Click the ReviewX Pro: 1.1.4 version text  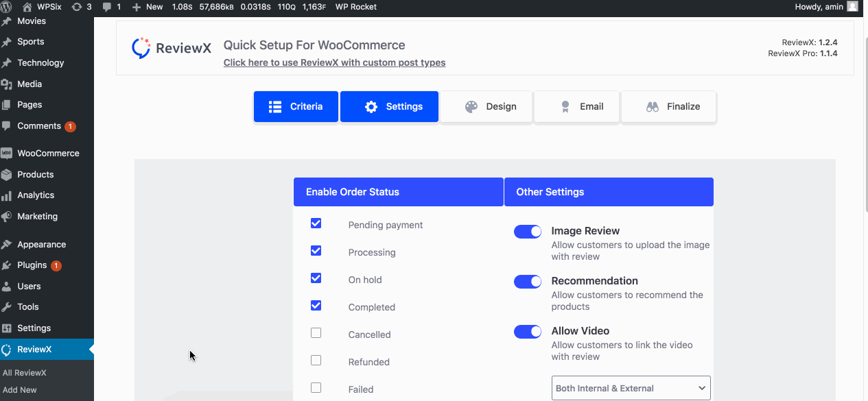(803, 53)
